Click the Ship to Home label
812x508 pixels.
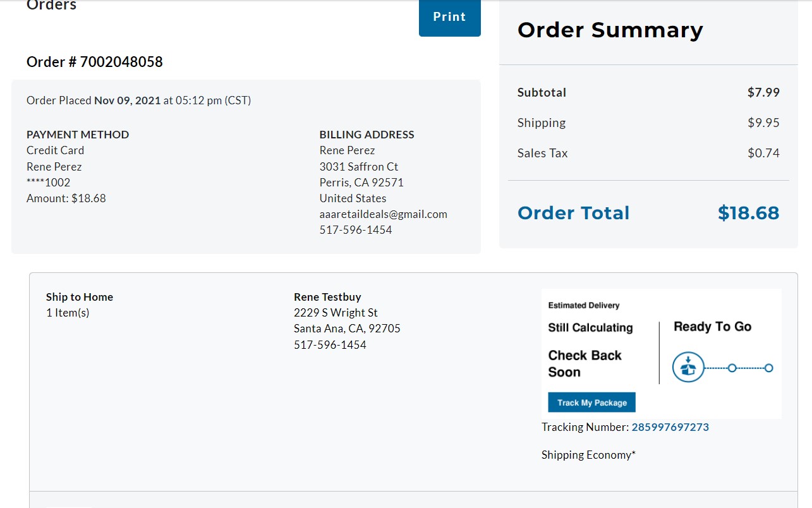(80, 297)
